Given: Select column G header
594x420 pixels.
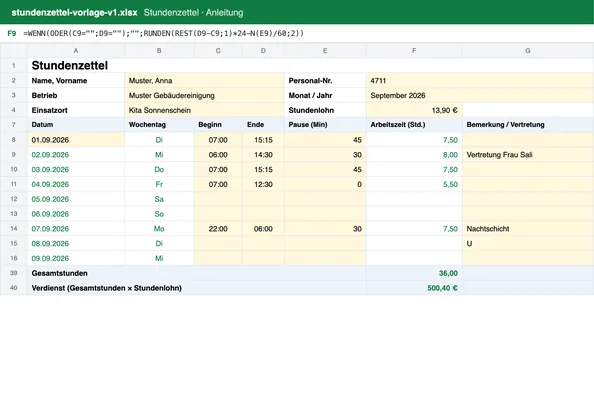Looking at the screenshot, I should pos(528,50).
